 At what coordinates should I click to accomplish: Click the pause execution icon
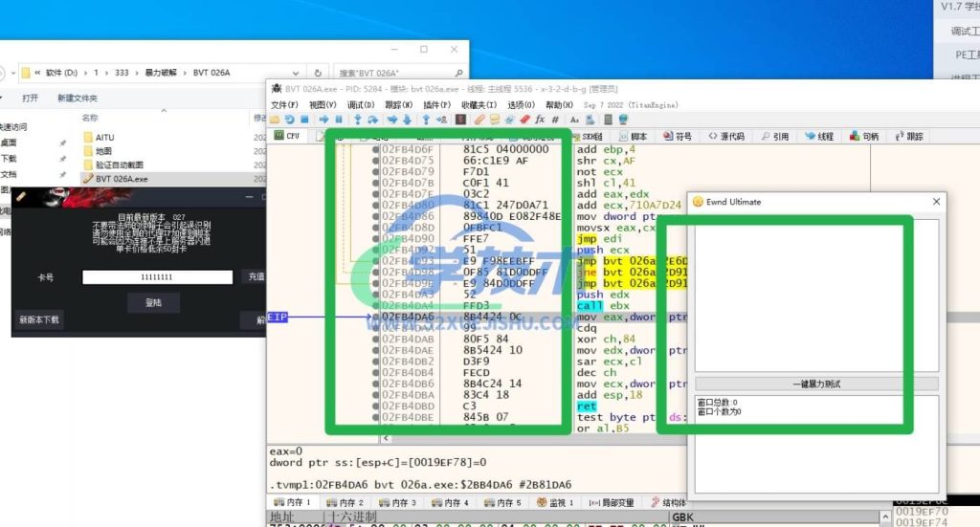click(x=338, y=120)
